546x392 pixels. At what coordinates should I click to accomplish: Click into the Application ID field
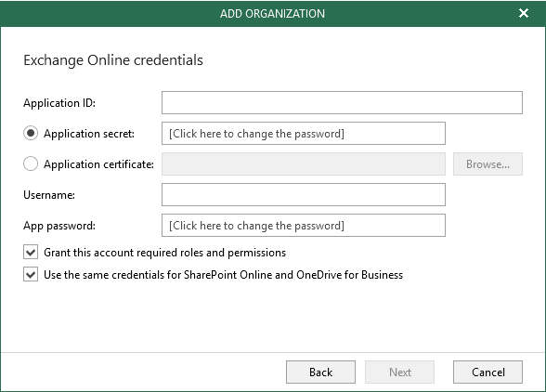click(x=342, y=102)
